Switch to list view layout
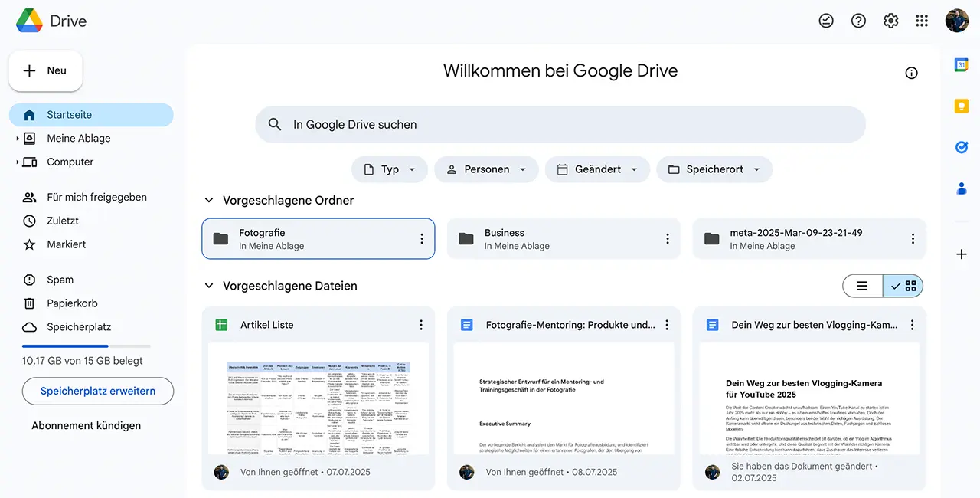The image size is (980, 498). click(863, 286)
